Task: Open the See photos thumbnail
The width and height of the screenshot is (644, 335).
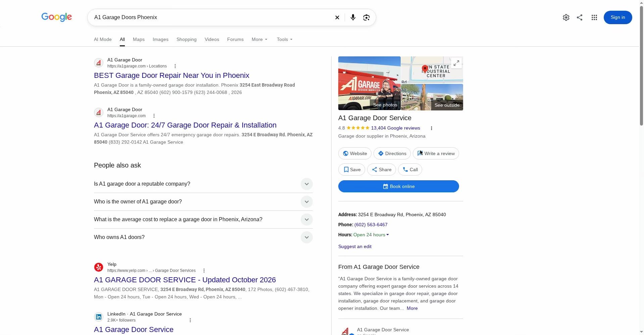Action: coord(369,83)
